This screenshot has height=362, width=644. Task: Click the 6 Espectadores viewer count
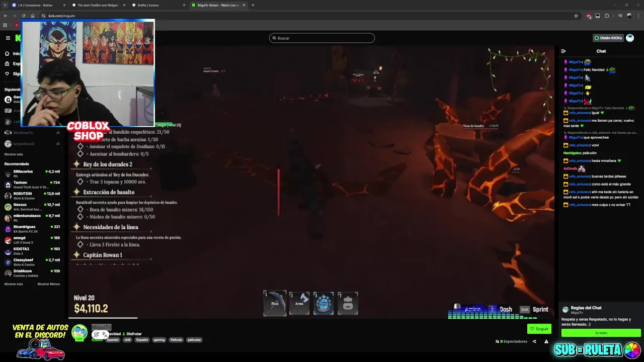(x=512, y=341)
